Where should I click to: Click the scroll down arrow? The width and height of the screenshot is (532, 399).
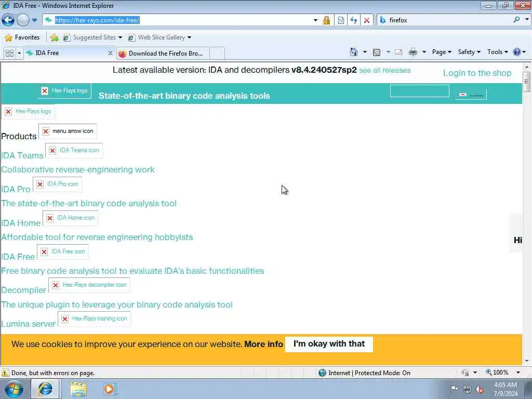coord(527,361)
